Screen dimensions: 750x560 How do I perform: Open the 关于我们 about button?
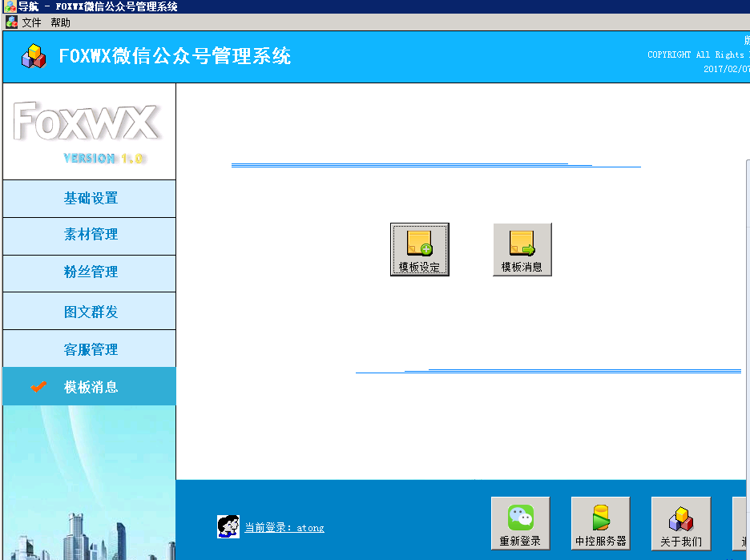coord(681,523)
